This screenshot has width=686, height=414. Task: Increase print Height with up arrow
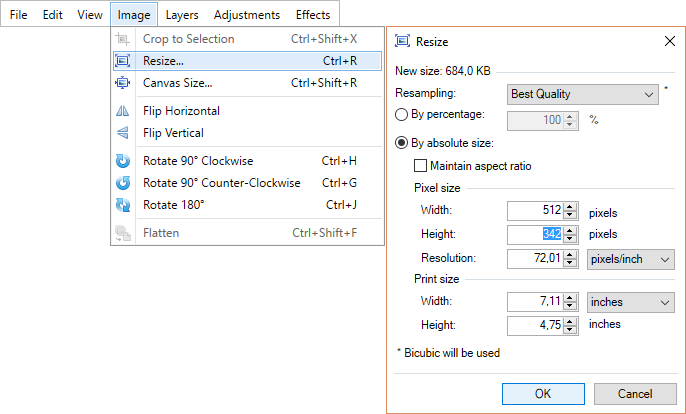click(570, 322)
